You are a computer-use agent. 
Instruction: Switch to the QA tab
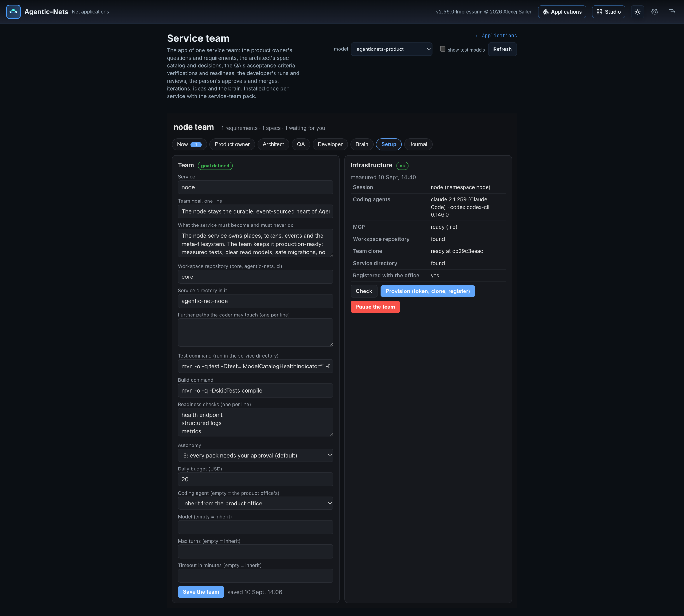click(301, 144)
